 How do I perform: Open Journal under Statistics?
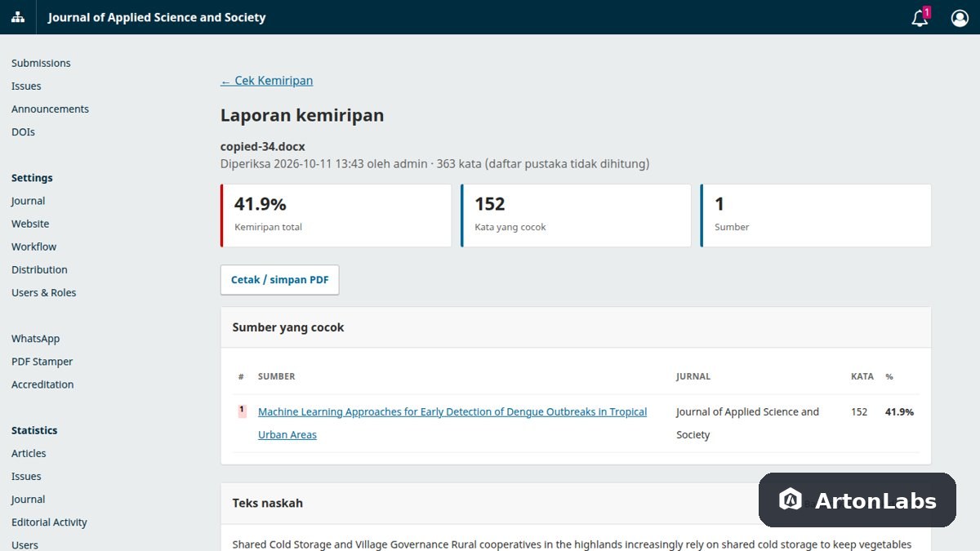[x=28, y=499]
